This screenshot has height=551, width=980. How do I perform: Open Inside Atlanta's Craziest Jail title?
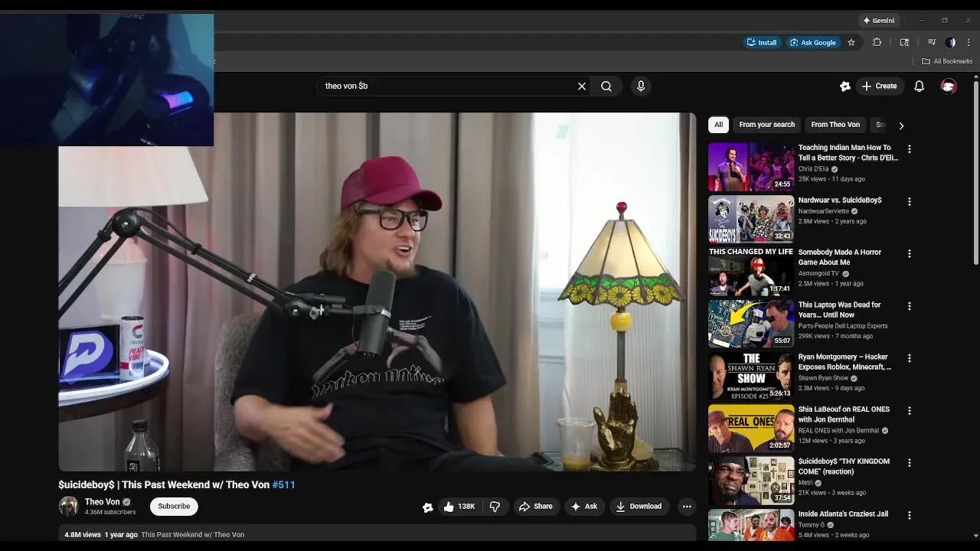click(843, 514)
